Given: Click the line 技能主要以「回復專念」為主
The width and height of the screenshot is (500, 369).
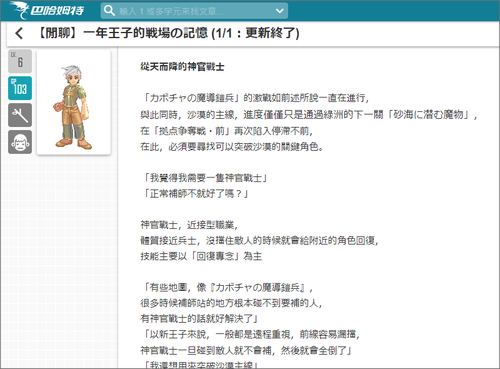Looking at the screenshot, I should click(x=201, y=256).
